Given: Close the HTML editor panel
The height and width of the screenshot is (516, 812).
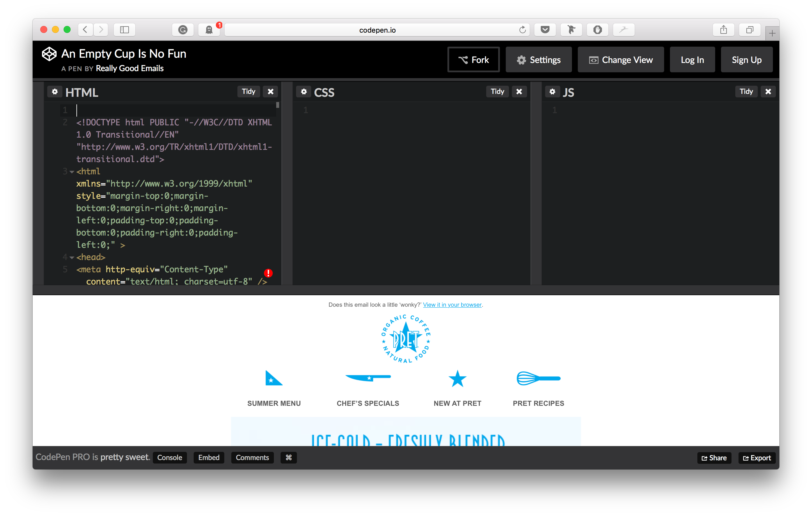Looking at the screenshot, I should (x=270, y=91).
